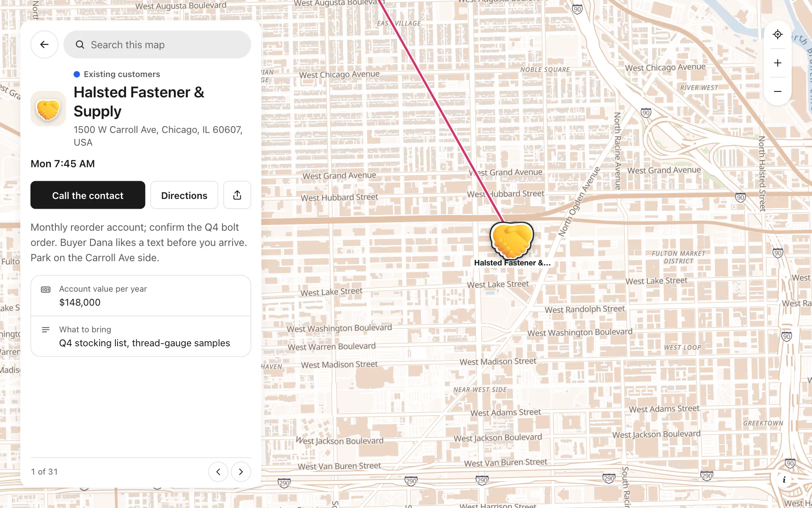Screen dimensions: 812x508
Task: Click the RIVER WEST map label
Action: [699, 88]
